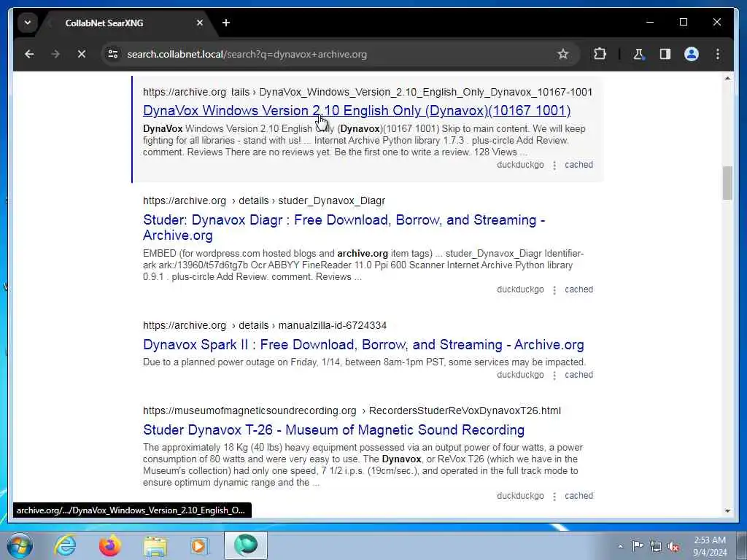Show hidden tray icons arrow
This screenshot has height=560, width=747.
(x=620, y=546)
